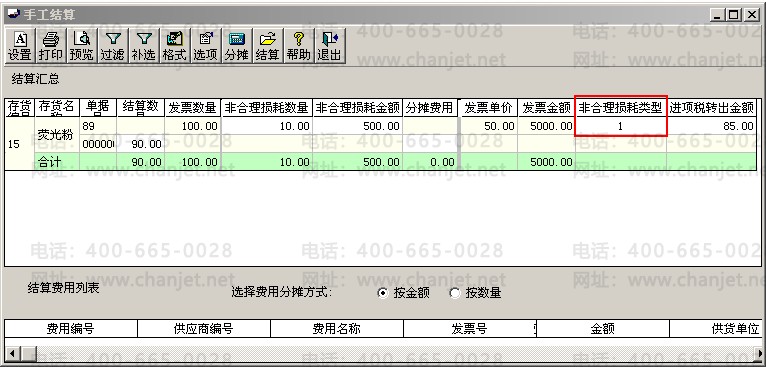Click the 非合理损耗类型 column header
This screenshot has height=367, width=766.
pyautogui.click(x=620, y=108)
